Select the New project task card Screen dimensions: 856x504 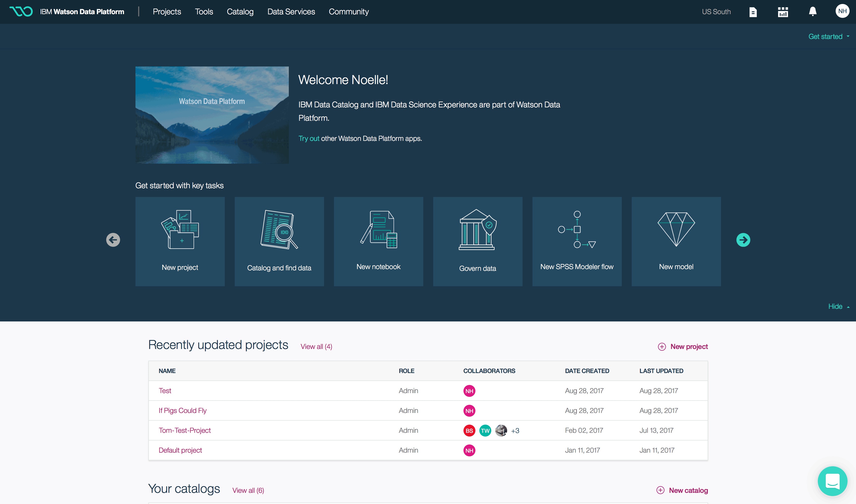tap(180, 242)
